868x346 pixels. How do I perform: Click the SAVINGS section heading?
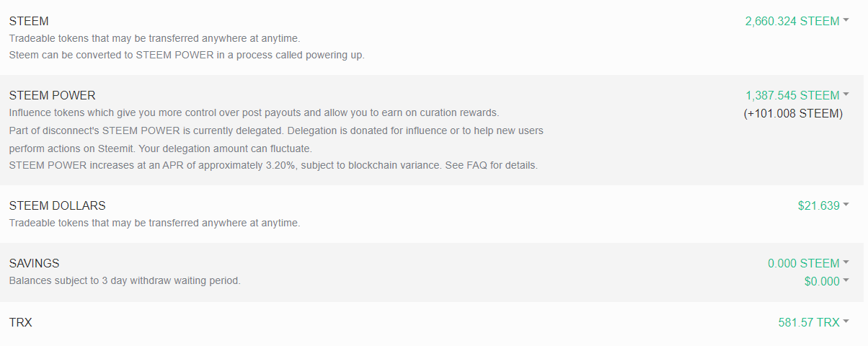tap(34, 263)
